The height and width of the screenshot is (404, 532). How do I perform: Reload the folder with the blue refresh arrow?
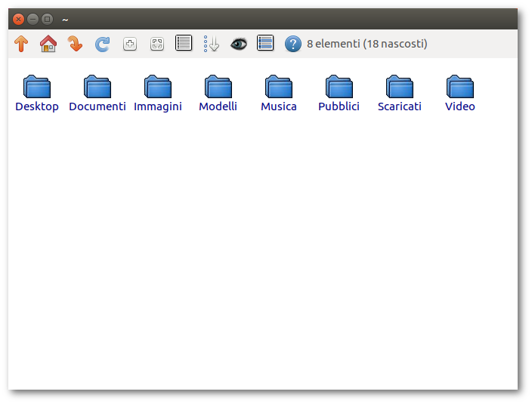pos(103,44)
